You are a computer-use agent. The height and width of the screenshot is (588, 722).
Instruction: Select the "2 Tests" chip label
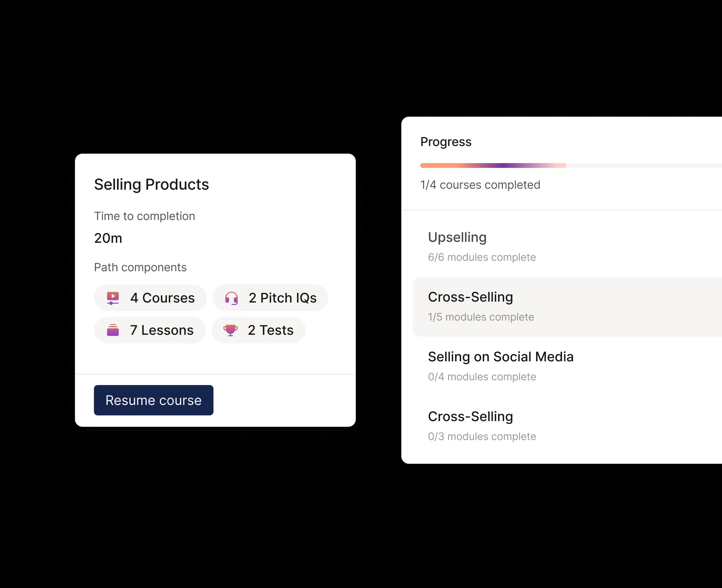pos(270,330)
